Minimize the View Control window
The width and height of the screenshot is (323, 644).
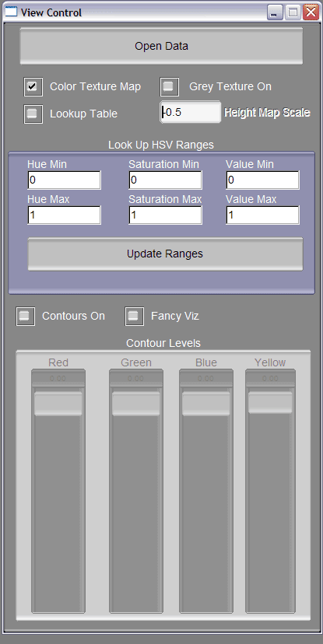(x=274, y=12)
